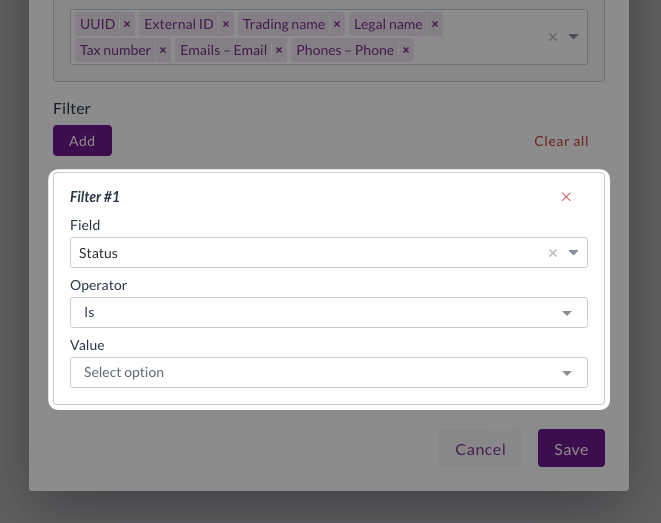Image resolution: width=661 pixels, height=523 pixels.
Task: Remove the Legal name tag
Action: click(435, 24)
